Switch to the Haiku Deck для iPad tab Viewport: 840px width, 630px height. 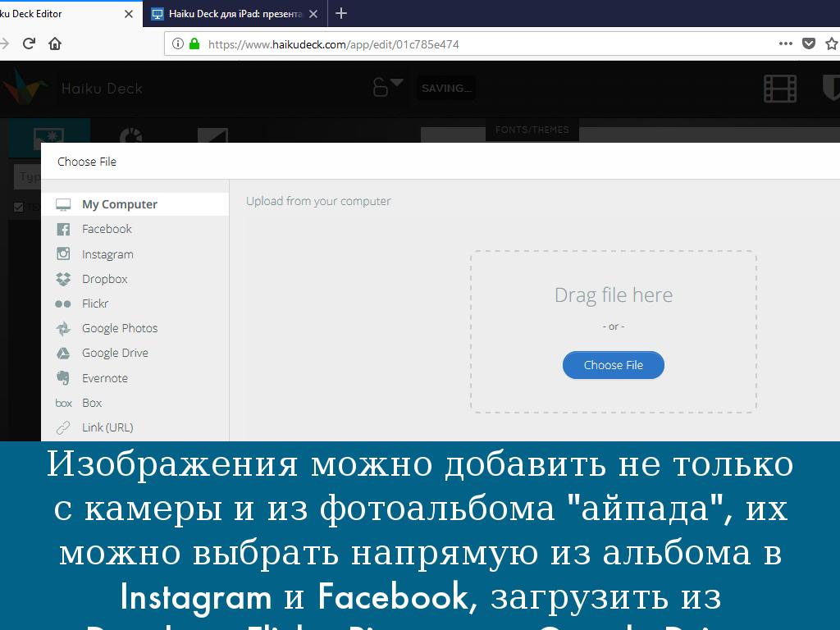coord(234,14)
